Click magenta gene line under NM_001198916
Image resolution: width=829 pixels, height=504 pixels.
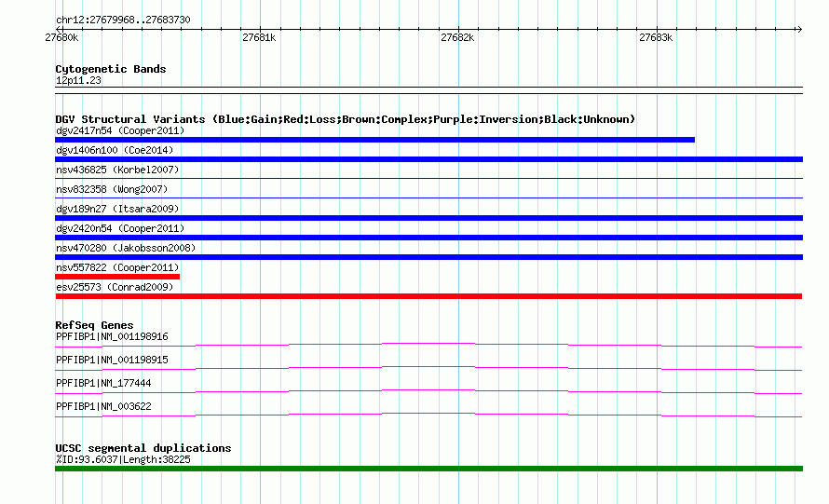point(428,346)
